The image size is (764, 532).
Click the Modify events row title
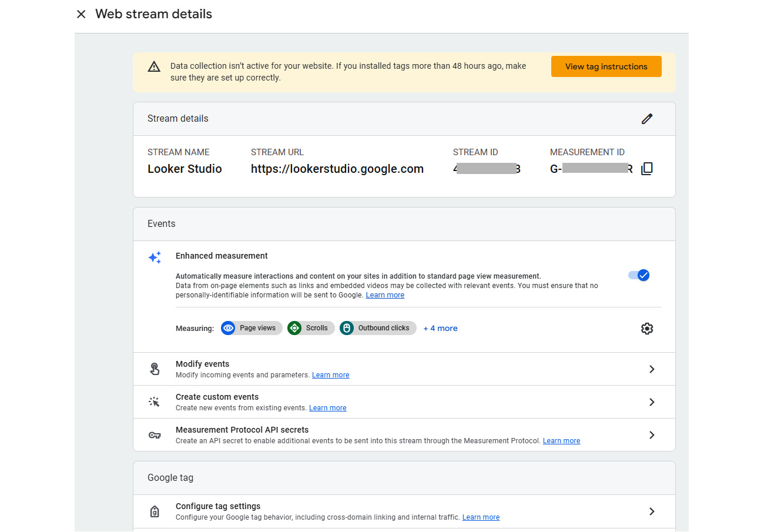(x=202, y=364)
